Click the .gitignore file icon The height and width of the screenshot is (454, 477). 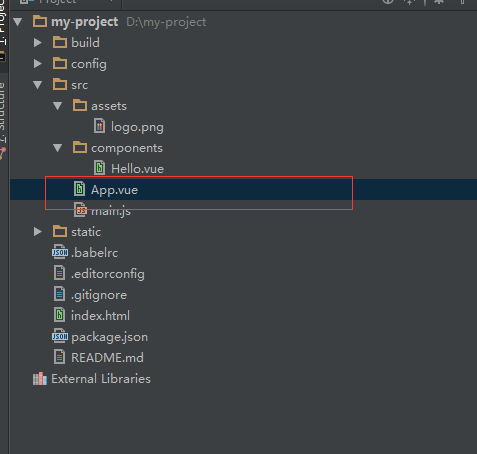tap(59, 294)
